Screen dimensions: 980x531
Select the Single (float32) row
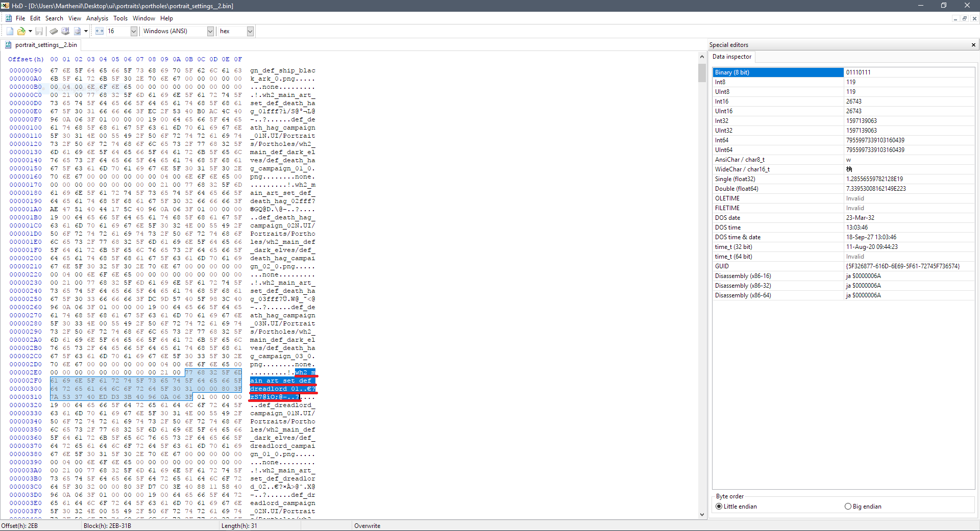pyautogui.click(x=843, y=179)
